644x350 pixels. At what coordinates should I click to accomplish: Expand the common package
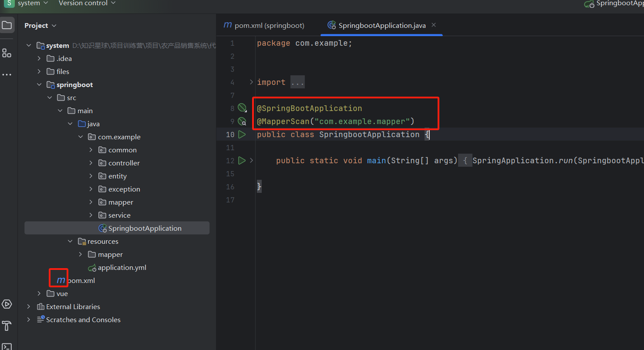point(91,150)
